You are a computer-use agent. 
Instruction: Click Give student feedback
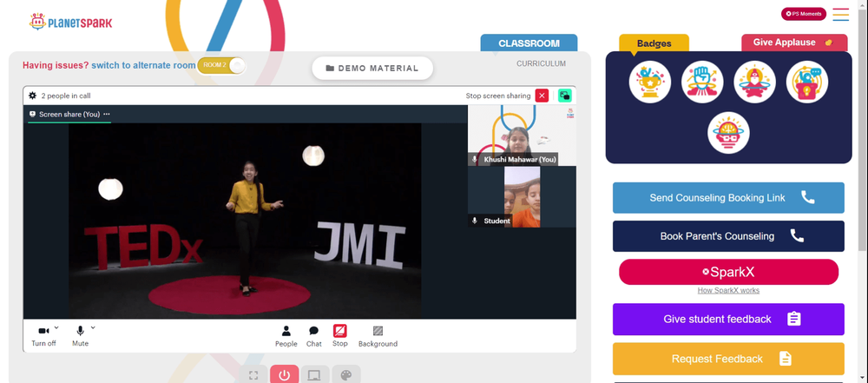click(728, 320)
